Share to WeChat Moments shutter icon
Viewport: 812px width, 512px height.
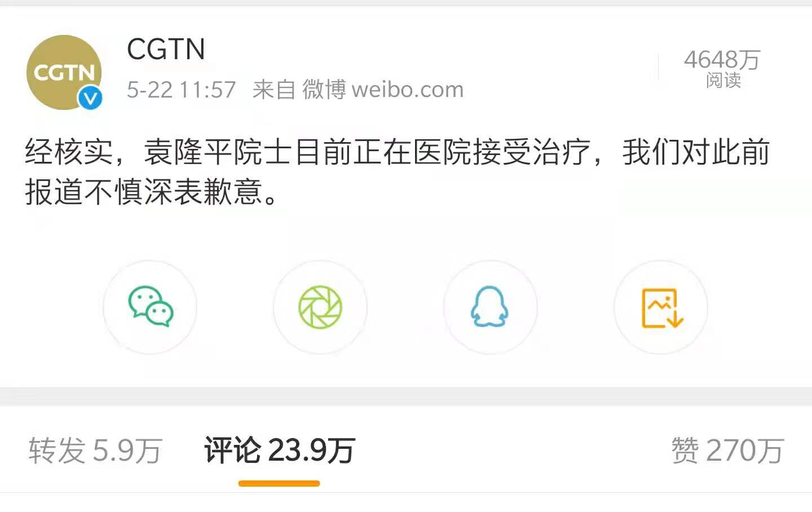(x=320, y=307)
